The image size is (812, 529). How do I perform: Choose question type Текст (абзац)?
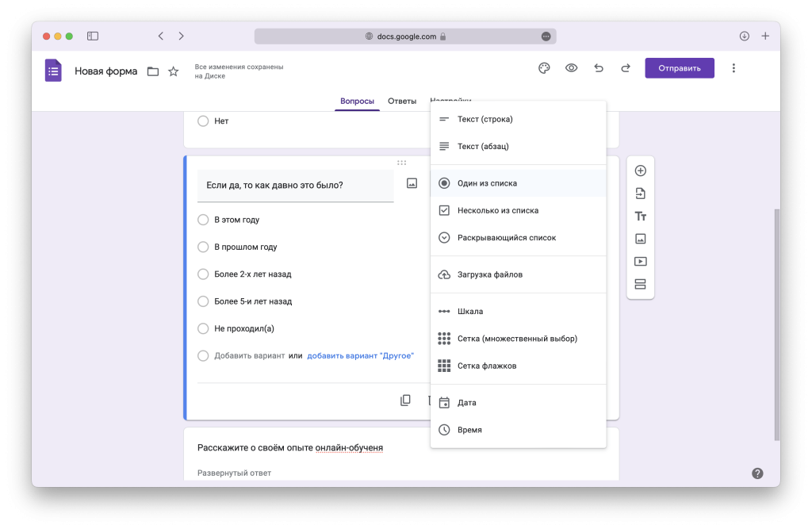click(518, 147)
